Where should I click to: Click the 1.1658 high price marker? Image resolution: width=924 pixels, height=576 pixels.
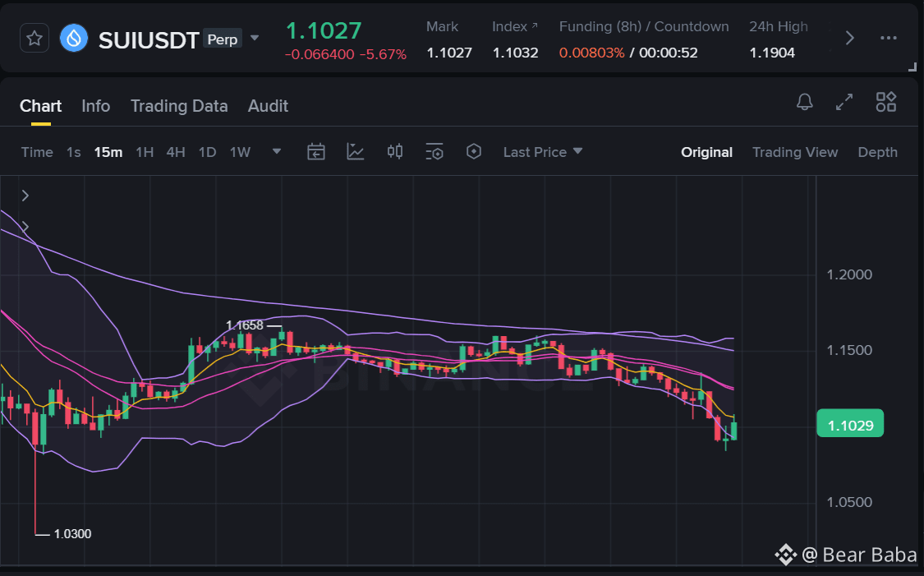pyautogui.click(x=245, y=325)
